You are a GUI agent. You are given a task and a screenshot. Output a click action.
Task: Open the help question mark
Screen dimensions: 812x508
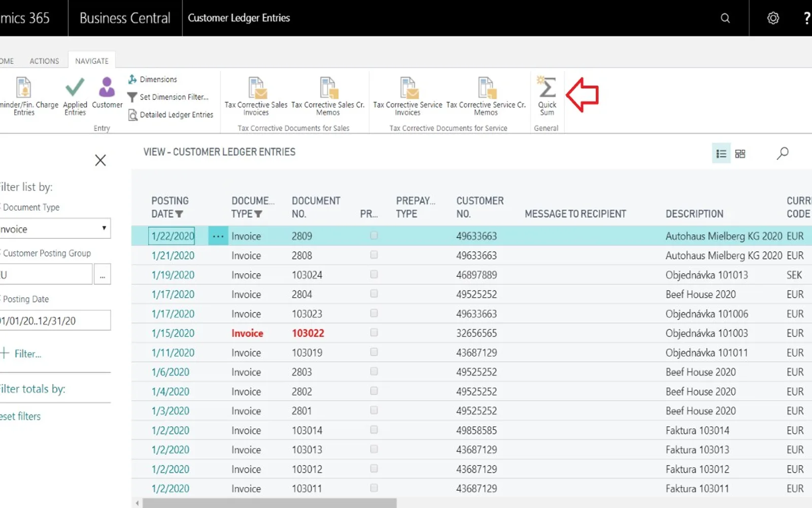pos(806,18)
